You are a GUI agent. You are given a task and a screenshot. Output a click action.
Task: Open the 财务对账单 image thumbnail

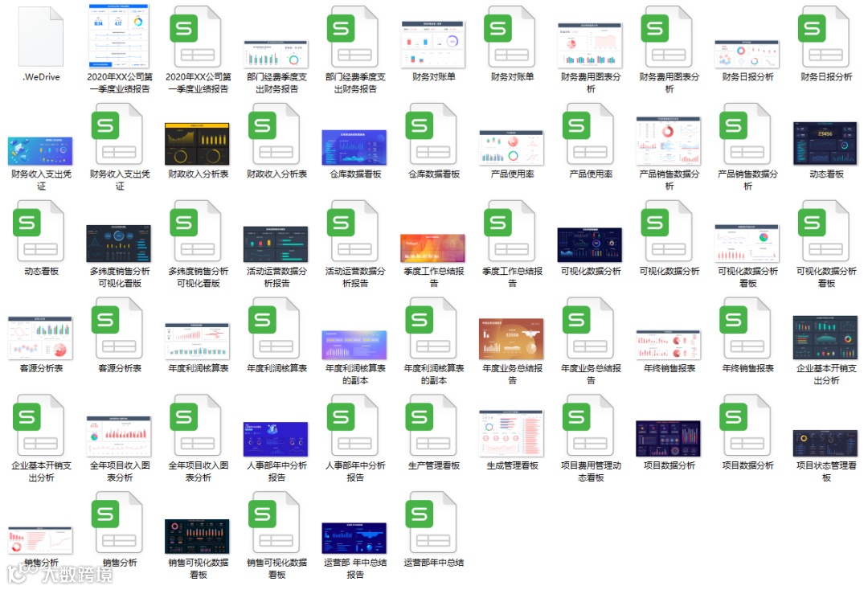(x=433, y=45)
